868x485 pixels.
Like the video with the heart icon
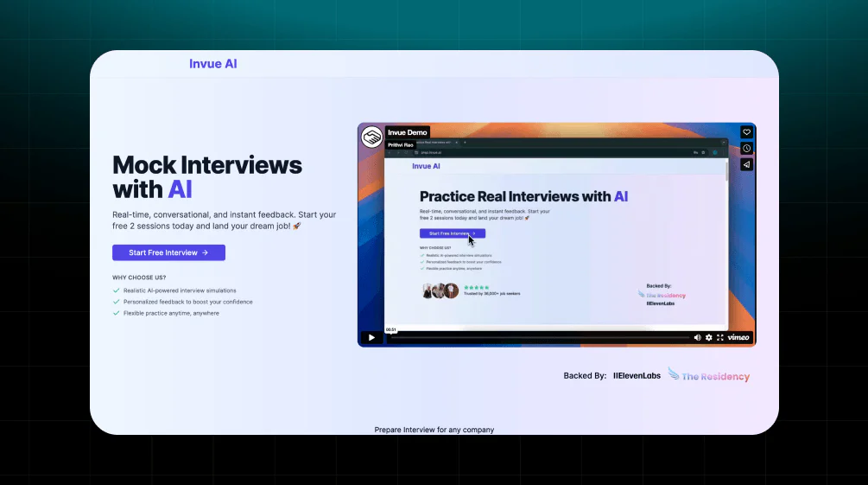[x=747, y=132]
